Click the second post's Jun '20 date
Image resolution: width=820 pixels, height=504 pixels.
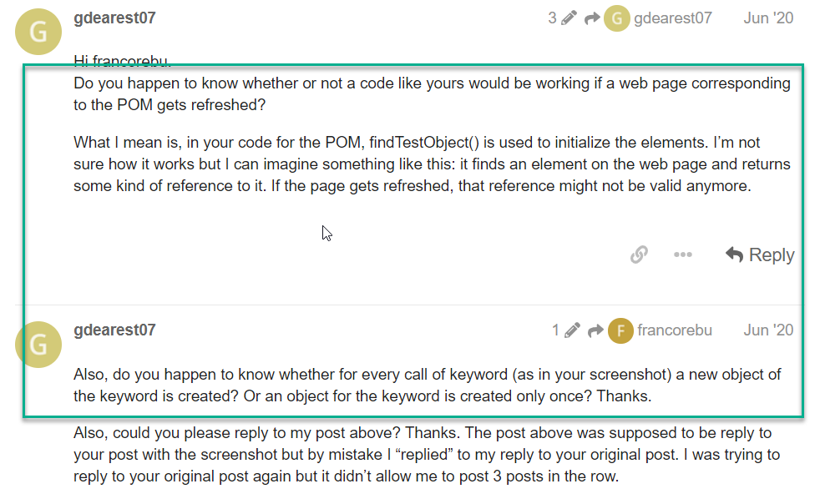point(768,330)
